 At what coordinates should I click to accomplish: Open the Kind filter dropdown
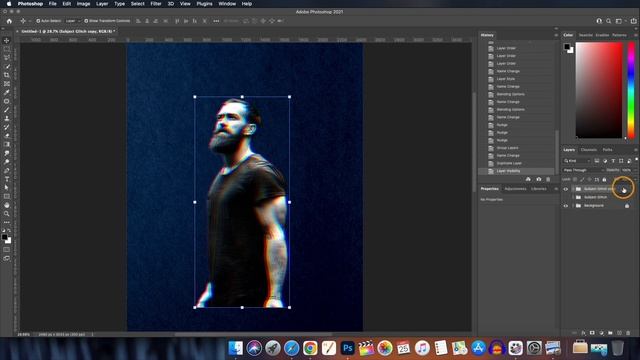point(577,161)
